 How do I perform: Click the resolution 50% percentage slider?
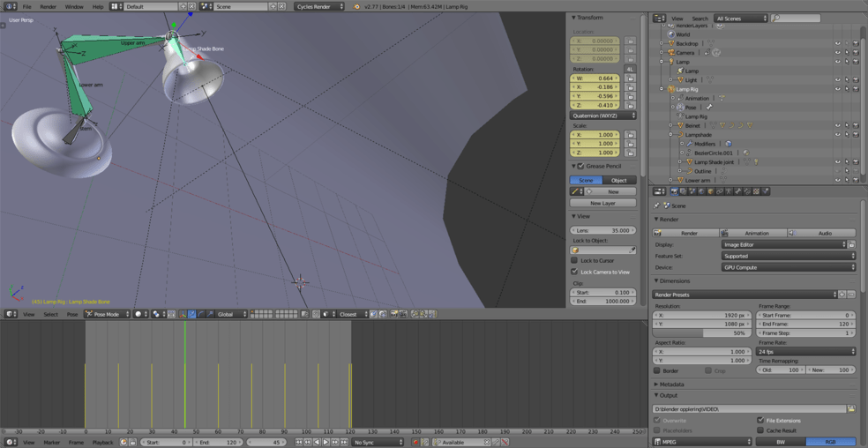(x=702, y=333)
